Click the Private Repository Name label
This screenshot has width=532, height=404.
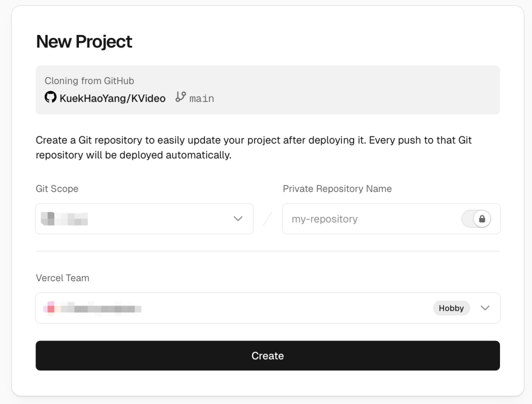pyautogui.click(x=337, y=189)
